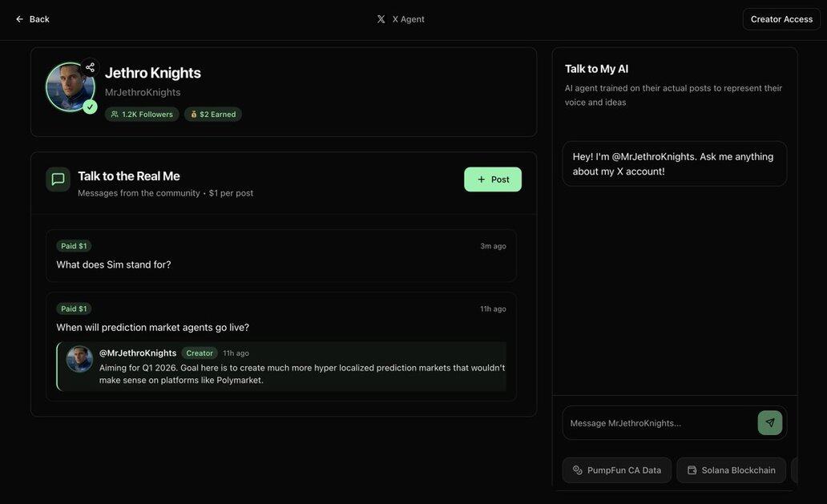
Task: Click the green verified checkmark badge
Action: (x=90, y=107)
